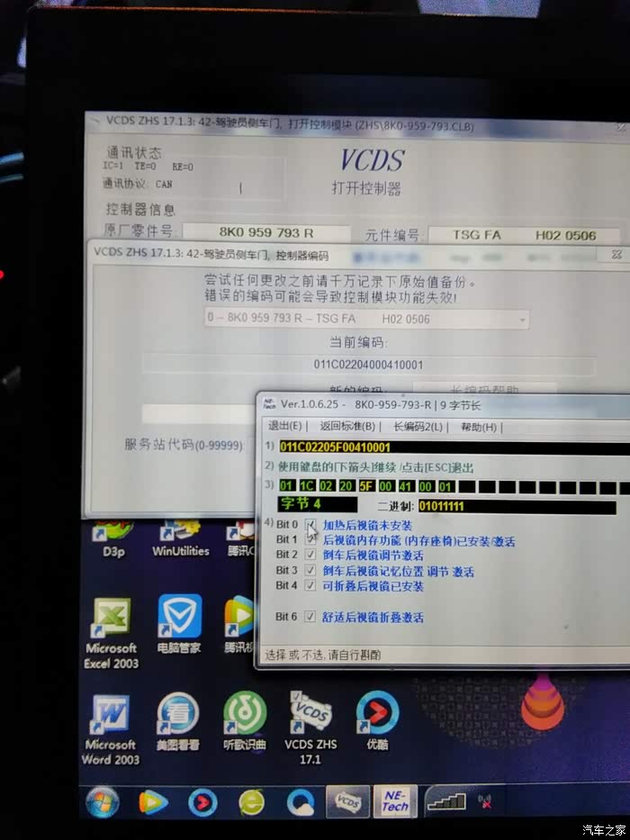Expand the 8K0 959 793 R module dropdown

pos(522,320)
